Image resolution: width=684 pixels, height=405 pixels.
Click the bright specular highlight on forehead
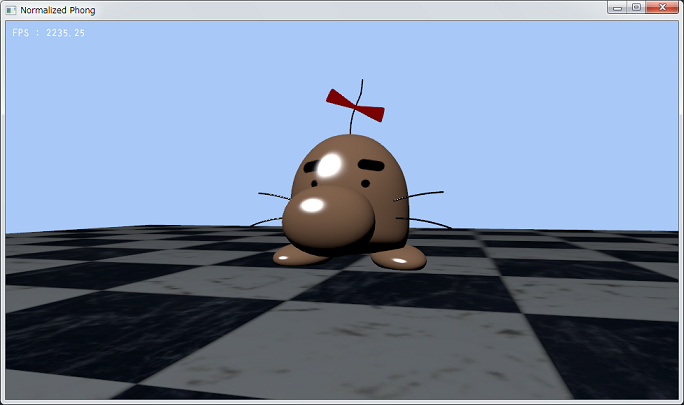tap(333, 166)
